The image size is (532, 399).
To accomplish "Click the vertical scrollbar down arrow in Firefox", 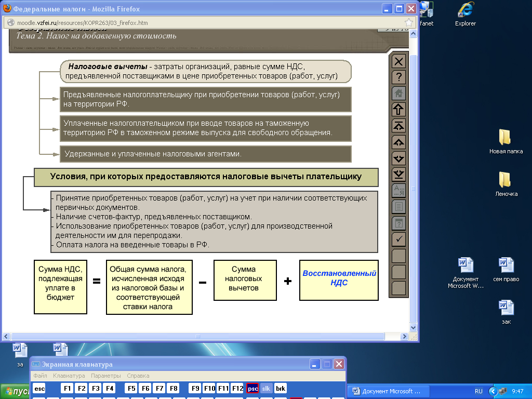I will point(413,328).
